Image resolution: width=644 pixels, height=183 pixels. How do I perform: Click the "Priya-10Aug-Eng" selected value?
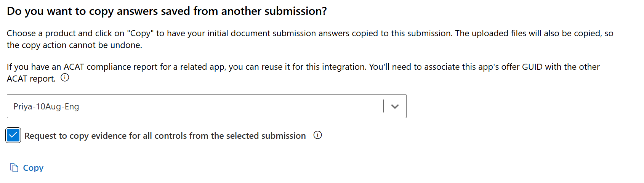[x=46, y=107]
